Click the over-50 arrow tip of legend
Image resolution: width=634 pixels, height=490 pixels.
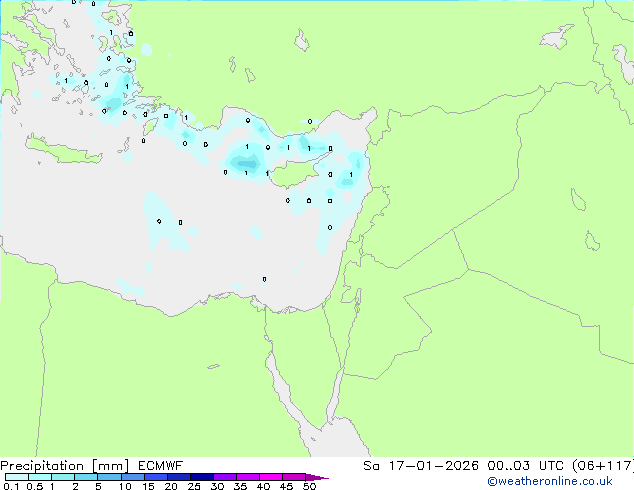click(x=317, y=477)
